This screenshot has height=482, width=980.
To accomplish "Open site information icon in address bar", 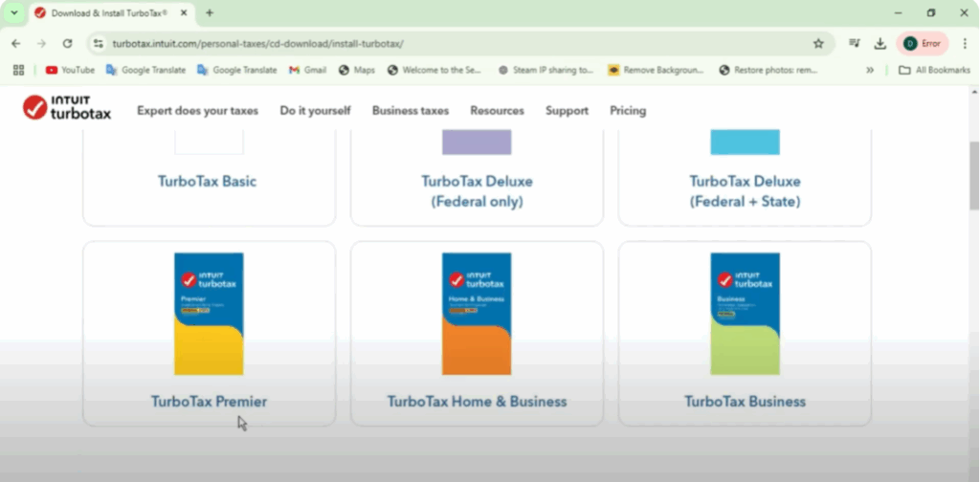I will pyautogui.click(x=99, y=44).
